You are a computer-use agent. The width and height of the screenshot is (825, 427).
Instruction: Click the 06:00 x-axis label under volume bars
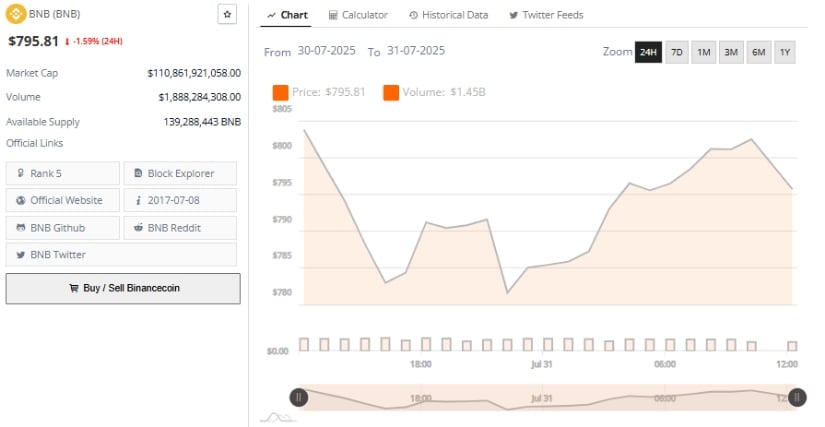(665, 364)
